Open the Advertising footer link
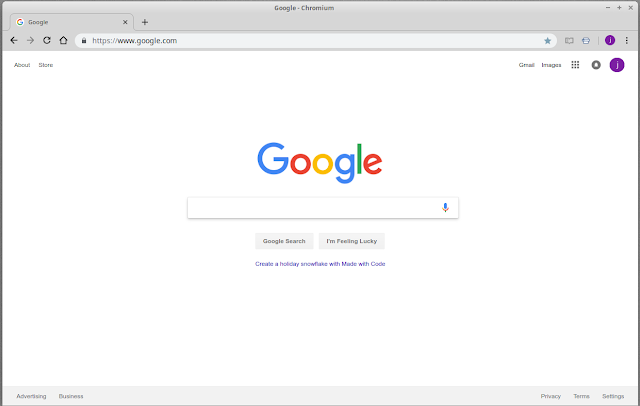This screenshot has height=406, width=640. [31, 396]
